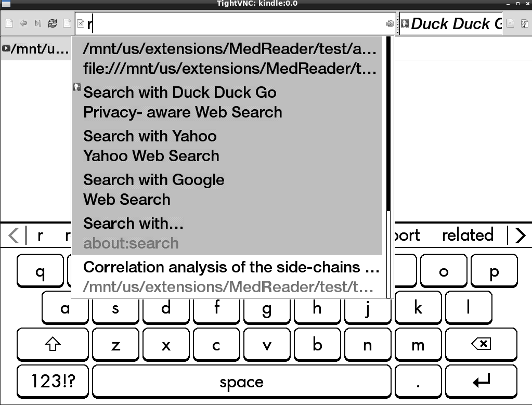Toggle the shift key
This screenshot has height=405, width=532.
(53, 344)
